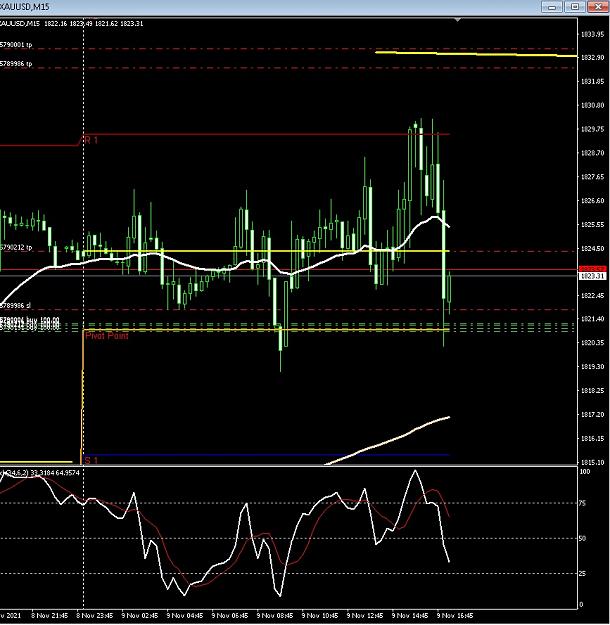
Task: Click price scale value 1830.80
Action: 592,105
